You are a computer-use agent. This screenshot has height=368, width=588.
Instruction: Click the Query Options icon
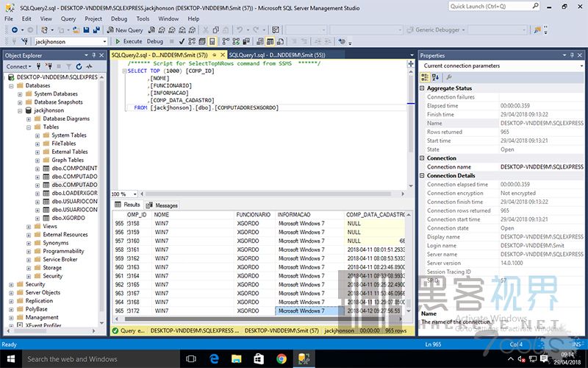pos(202,41)
